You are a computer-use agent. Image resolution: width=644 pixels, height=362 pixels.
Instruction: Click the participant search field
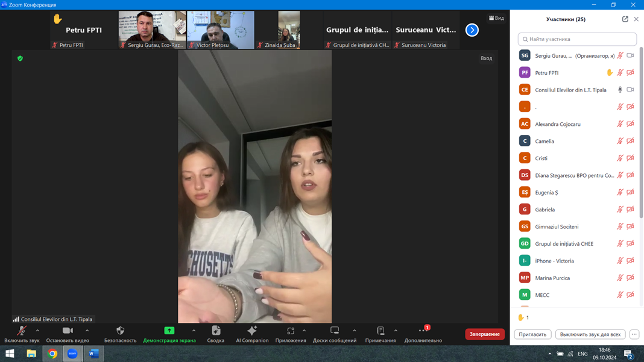577,39
